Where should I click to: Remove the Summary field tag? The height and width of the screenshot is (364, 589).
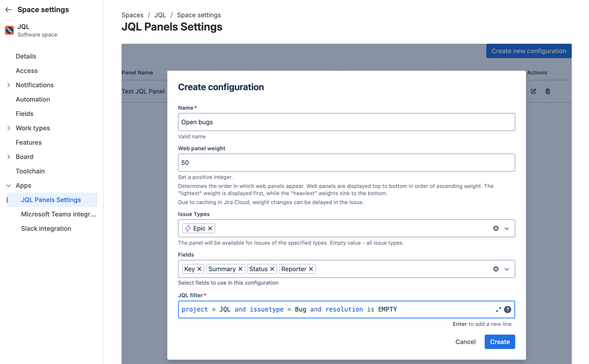(240, 269)
